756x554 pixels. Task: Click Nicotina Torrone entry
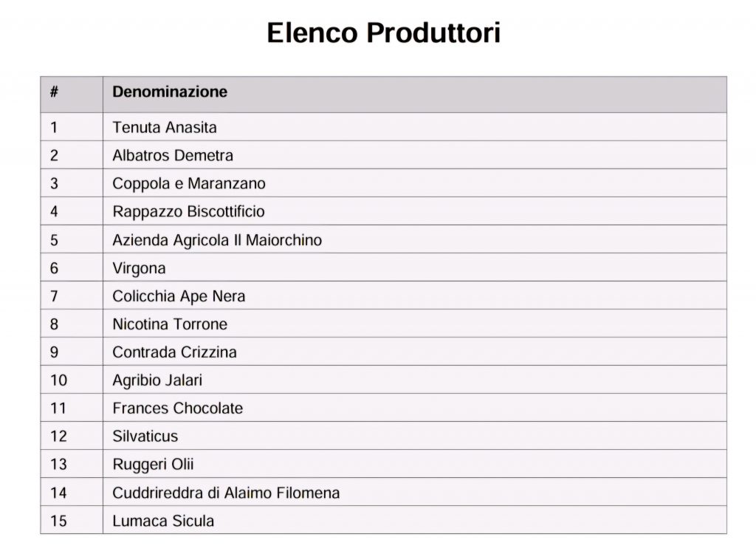170,324
